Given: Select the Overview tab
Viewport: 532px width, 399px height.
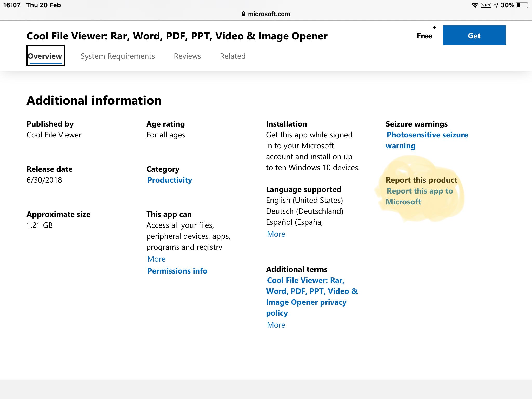Looking at the screenshot, I should tap(45, 56).
